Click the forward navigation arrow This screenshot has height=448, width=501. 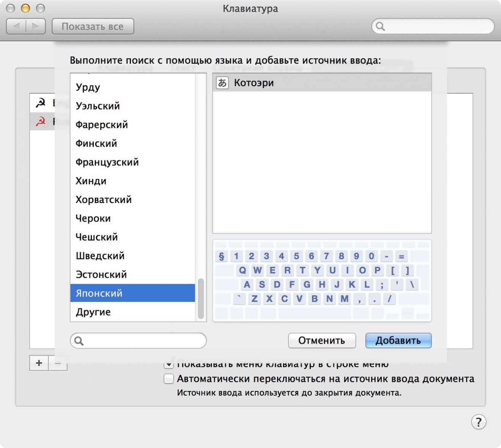pyautogui.click(x=36, y=26)
